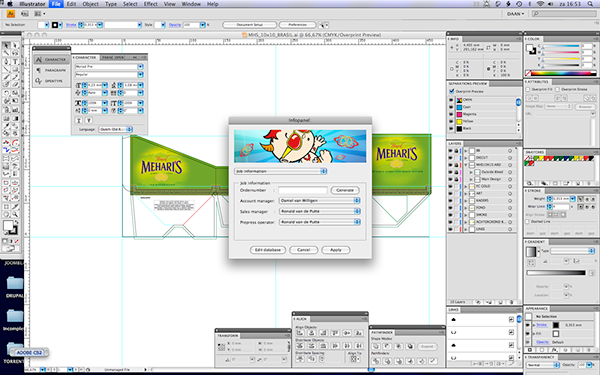Toggle Dashed Line checkbox in Stroke panel
600x375 pixels.
(x=528, y=222)
